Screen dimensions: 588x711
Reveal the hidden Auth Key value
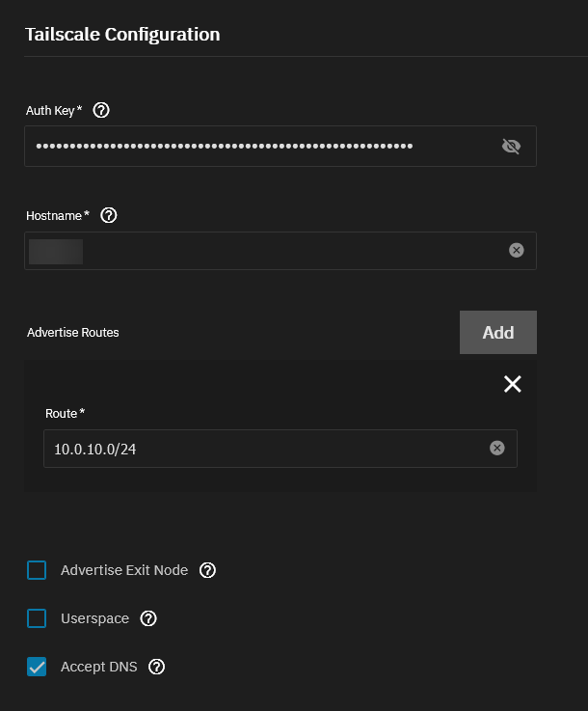pos(511,146)
